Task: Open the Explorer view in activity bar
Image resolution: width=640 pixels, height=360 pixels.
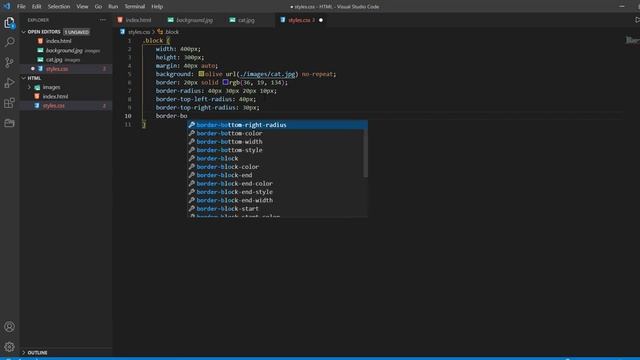Action: point(9,22)
